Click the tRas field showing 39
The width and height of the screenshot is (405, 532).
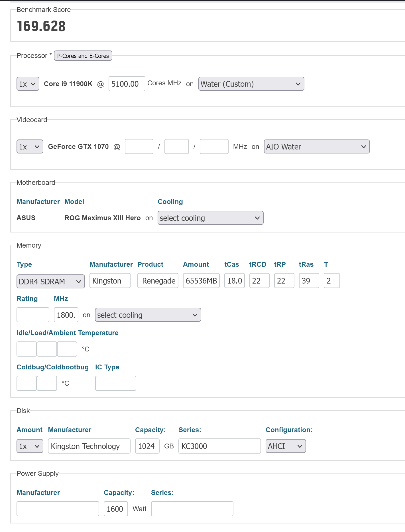(x=309, y=281)
